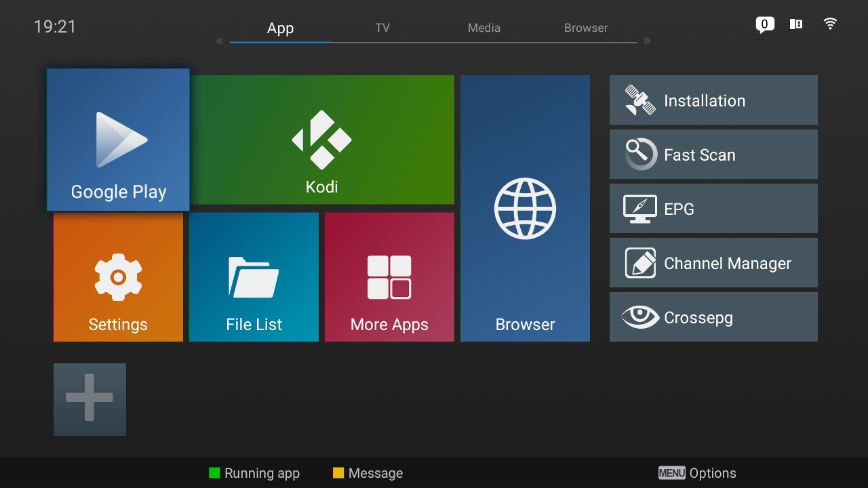Screen dimensions: 868x488
Task: Click the Options label in footer
Action: coord(713,473)
